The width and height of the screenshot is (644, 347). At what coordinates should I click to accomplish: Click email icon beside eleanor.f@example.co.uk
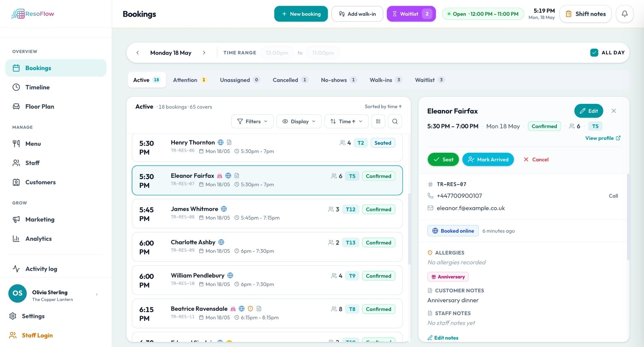pyautogui.click(x=430, y=208)
